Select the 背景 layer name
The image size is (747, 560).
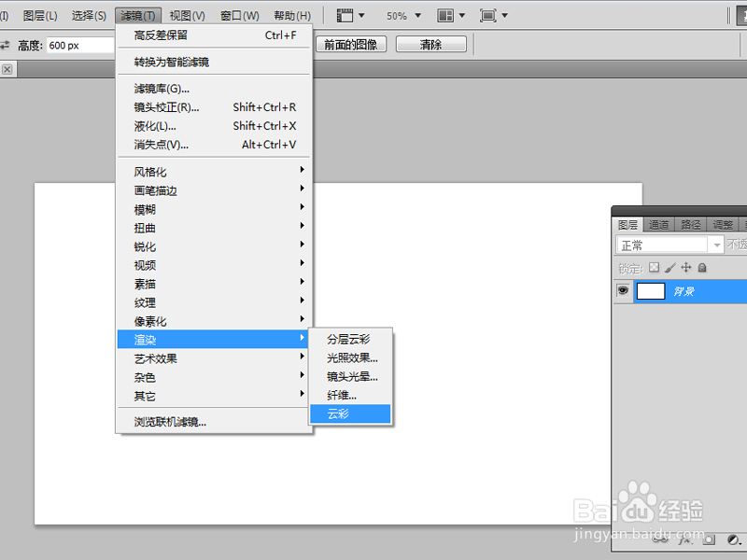684,291
